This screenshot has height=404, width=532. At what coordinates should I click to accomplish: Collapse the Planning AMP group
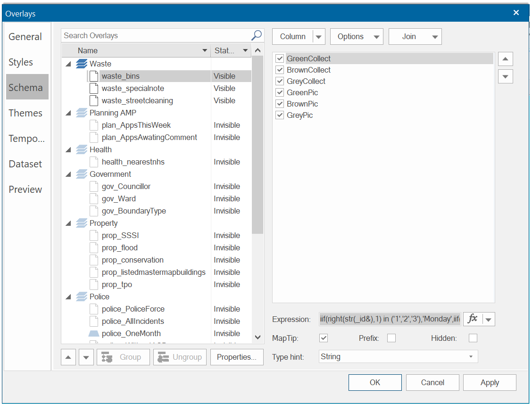[x=68, y=113]
